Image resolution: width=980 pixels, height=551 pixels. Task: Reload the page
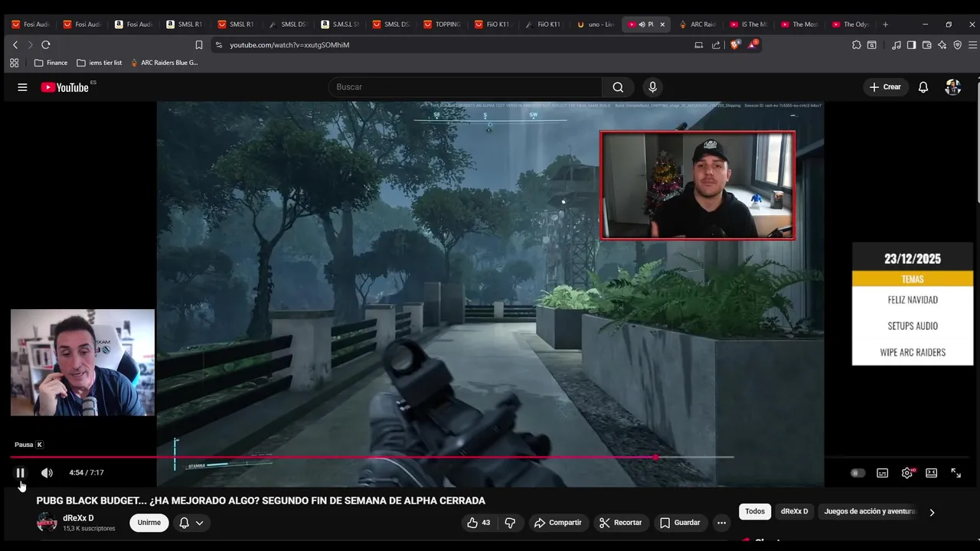pos(46,45)
